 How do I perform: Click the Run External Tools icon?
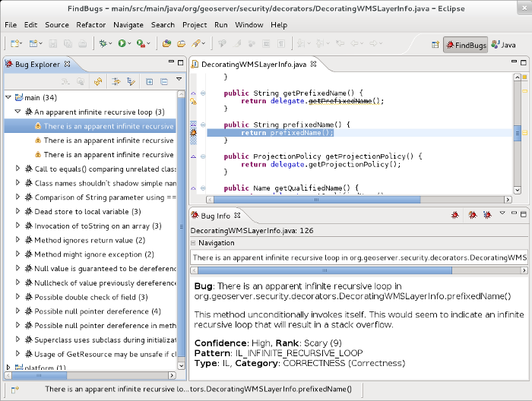pos(141,43)
